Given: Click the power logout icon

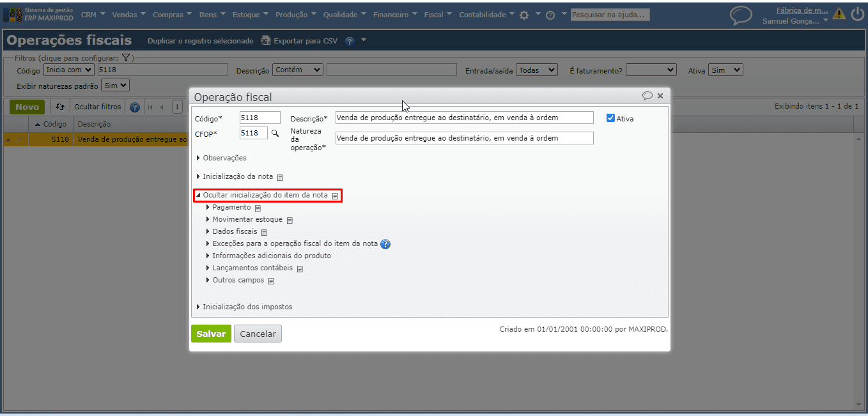Looking at the screenshot, I should 857,14.
